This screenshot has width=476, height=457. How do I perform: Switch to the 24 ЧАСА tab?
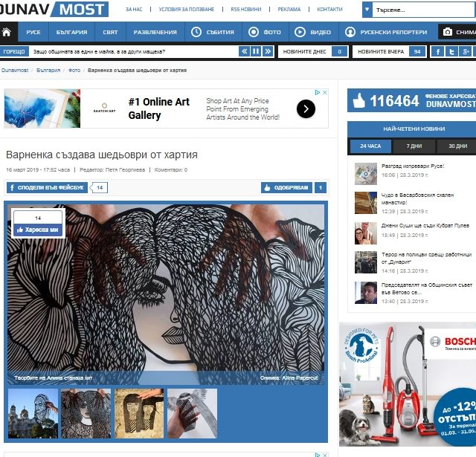point(370,146)
